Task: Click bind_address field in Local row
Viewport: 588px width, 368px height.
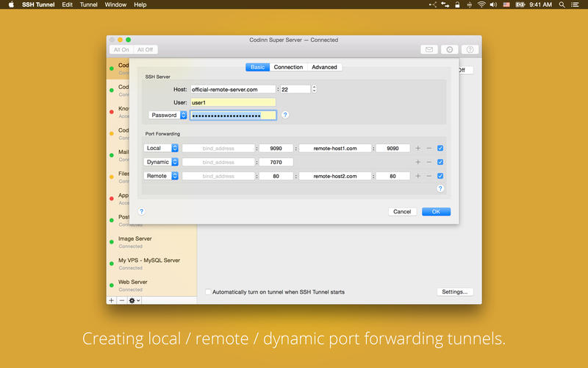Action: [x=218, y=149]
